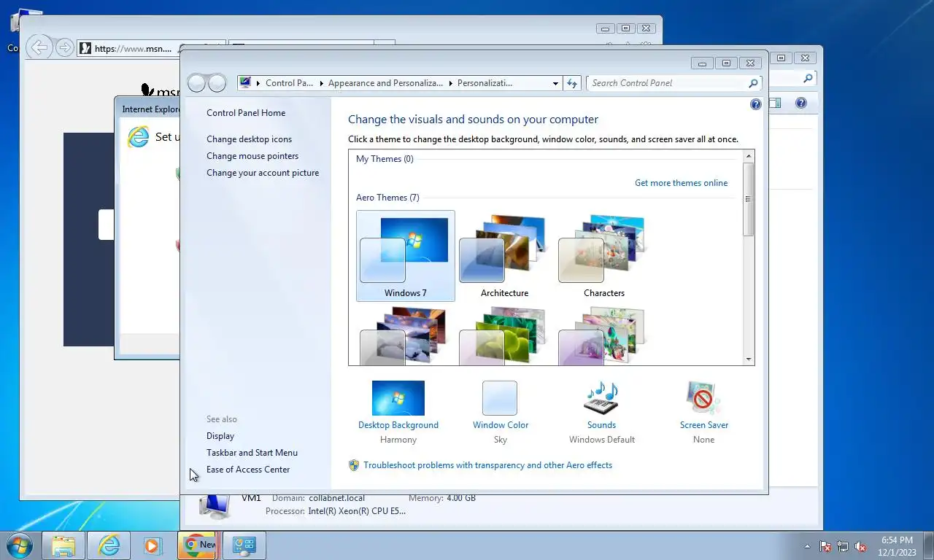Select the Architecture theme
This screenshot has height=560, width=934.
504,255
